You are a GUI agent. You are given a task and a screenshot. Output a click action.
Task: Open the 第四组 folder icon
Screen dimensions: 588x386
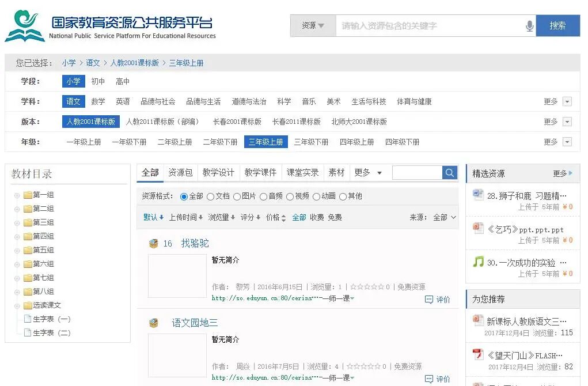pyautogui.click(x=28, y=236)
